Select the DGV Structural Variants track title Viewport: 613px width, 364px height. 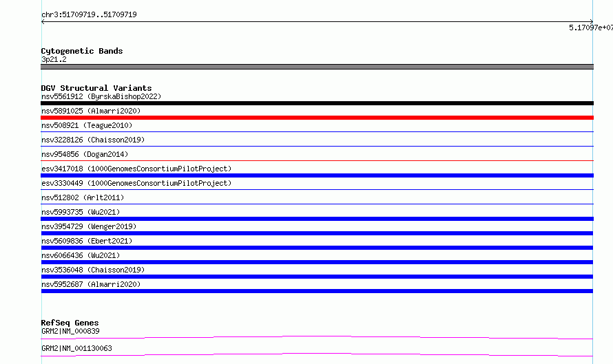tap(96, 88)
